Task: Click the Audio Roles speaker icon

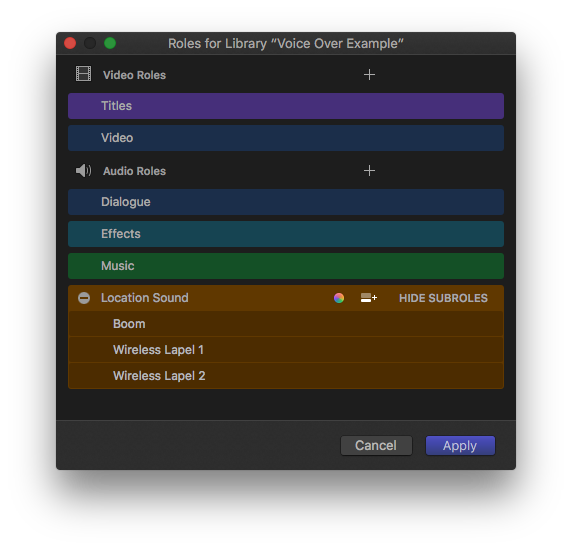Action: (x=84, y=170)
